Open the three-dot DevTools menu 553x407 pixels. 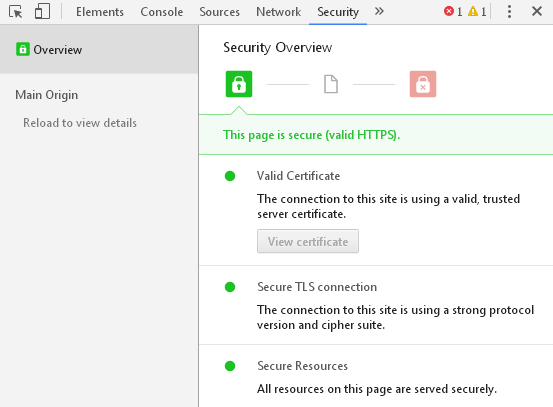click(509, 12)
